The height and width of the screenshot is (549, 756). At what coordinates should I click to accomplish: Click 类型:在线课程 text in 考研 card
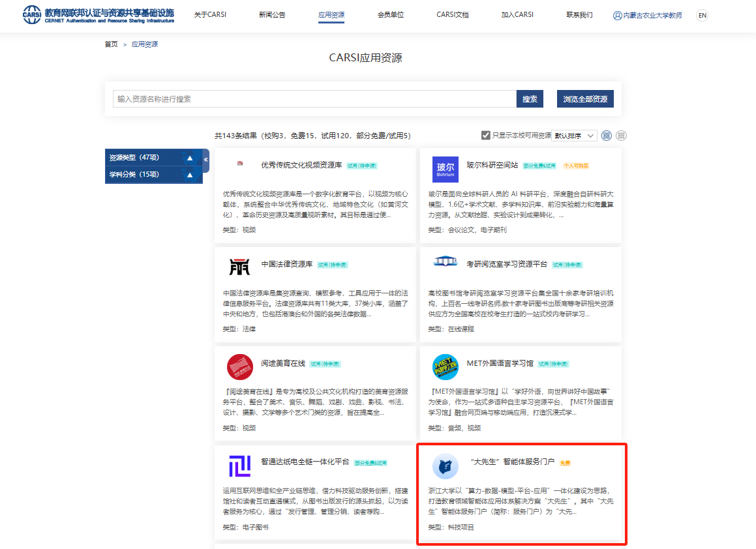tap(451, 329)
